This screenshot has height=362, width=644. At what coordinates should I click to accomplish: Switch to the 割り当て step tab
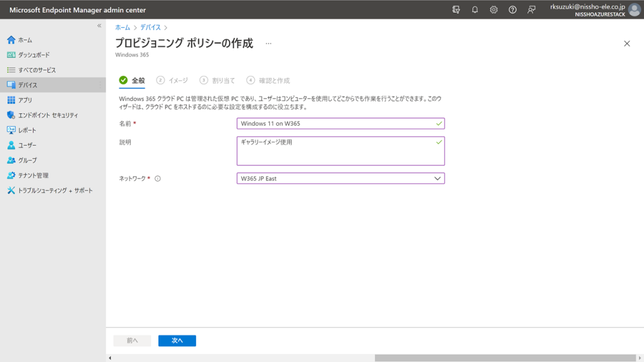click(x=217, y=80)
